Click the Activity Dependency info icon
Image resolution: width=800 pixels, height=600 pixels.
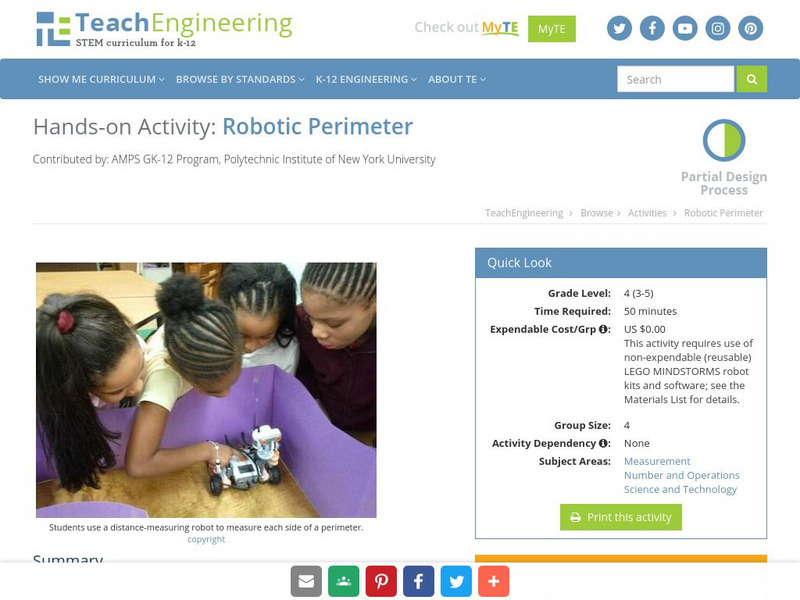click(x=603, y=443)
